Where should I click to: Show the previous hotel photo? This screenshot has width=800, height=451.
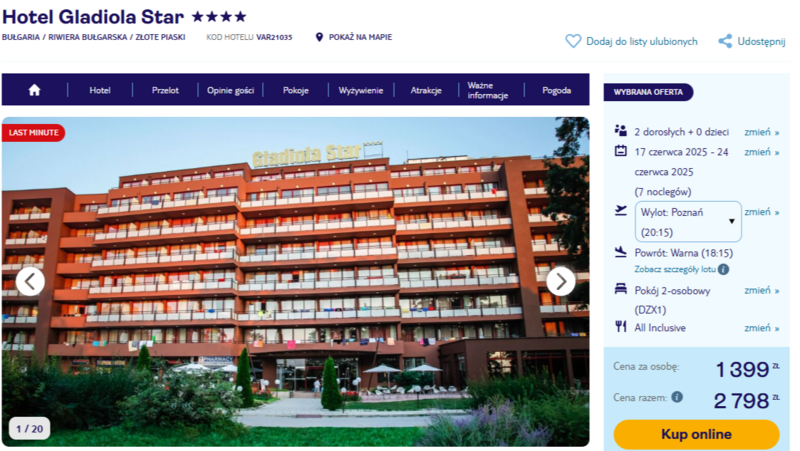click(x=30, y=281)
